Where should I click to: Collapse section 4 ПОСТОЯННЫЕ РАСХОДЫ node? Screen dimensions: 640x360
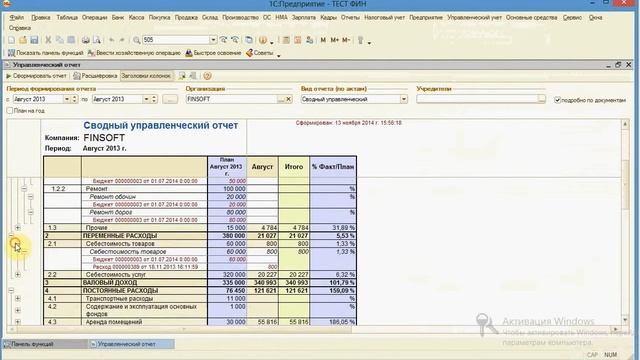pos(11,290)
